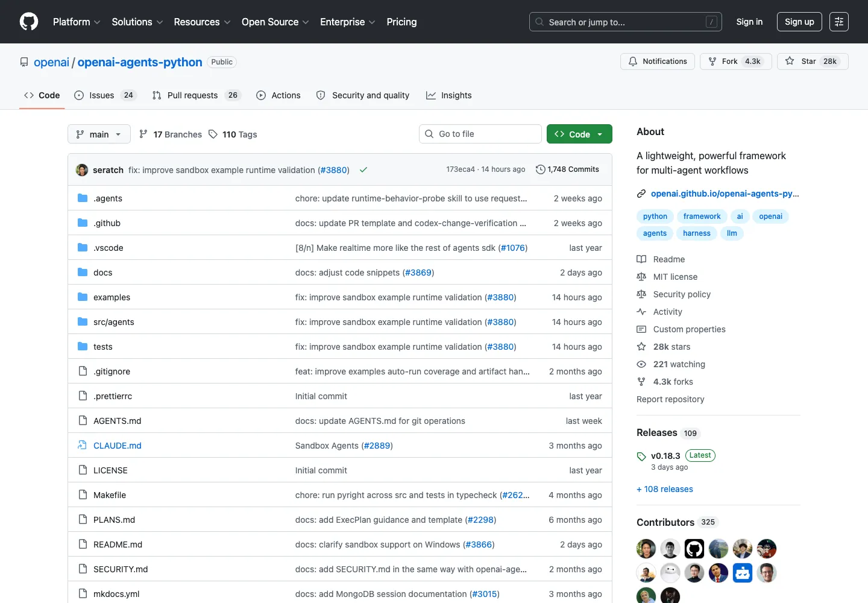Click the commits history clock icon
The width and height of the screenshot is (868, 603).
coord(541,169)
